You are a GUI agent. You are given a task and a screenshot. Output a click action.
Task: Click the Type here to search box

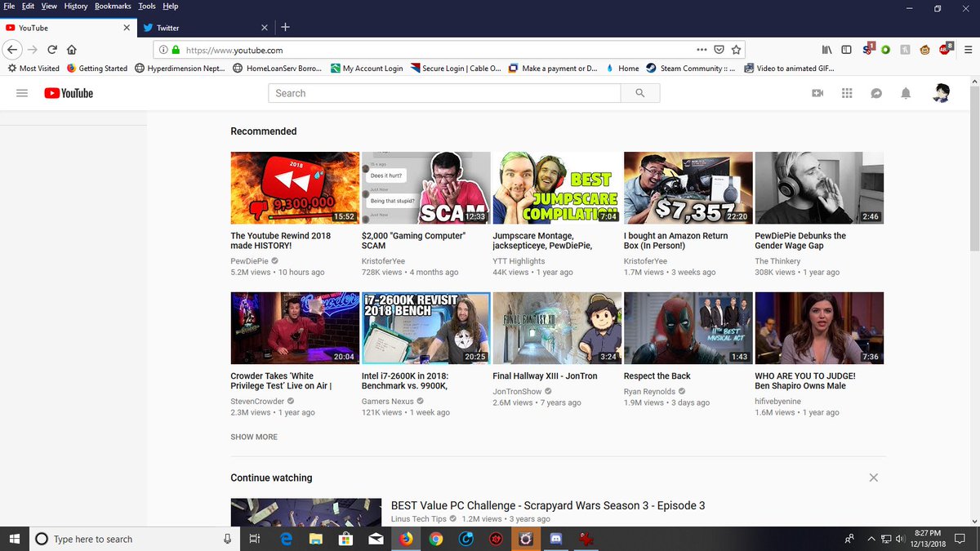[x=135, y=539]
